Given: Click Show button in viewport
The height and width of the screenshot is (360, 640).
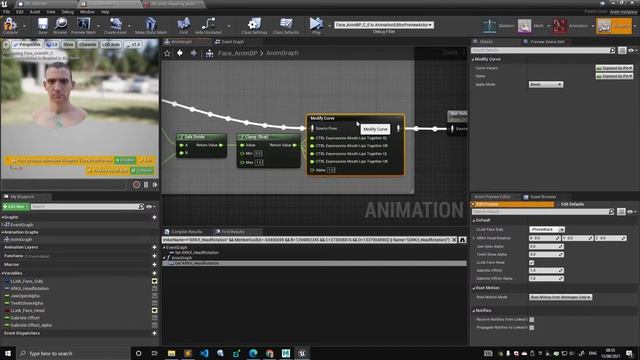Looking at the screenshot, I should [68, 44].
